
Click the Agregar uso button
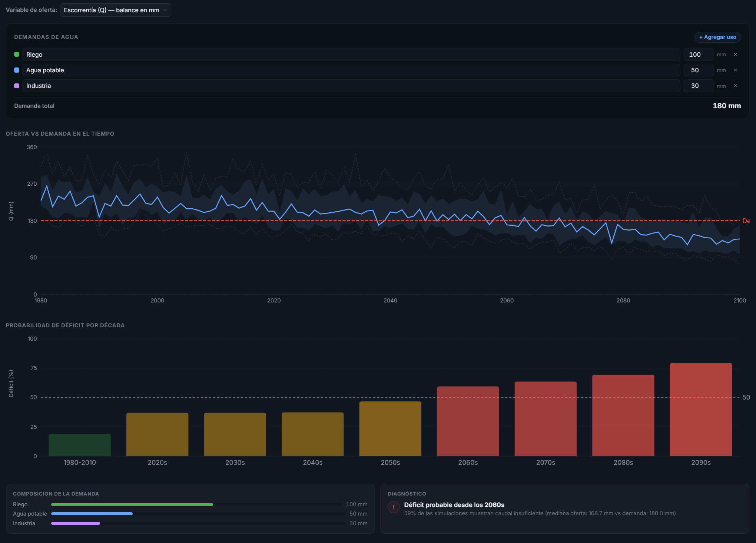(x=717, y=37)
